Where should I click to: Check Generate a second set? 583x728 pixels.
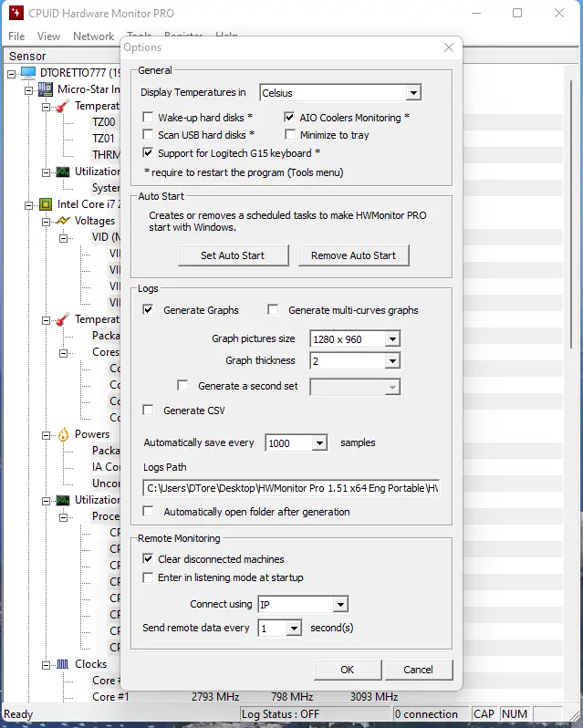(x=182, y=385)
